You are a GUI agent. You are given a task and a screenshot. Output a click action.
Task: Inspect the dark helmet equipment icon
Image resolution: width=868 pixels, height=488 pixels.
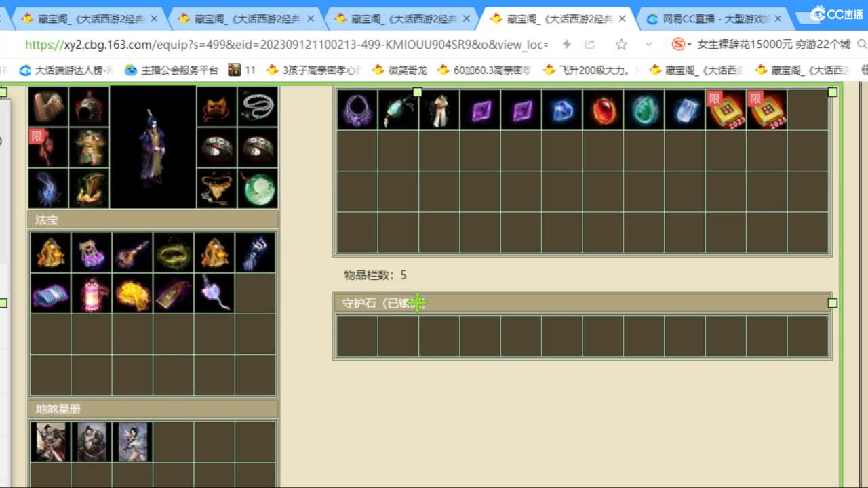click(89, 106)
